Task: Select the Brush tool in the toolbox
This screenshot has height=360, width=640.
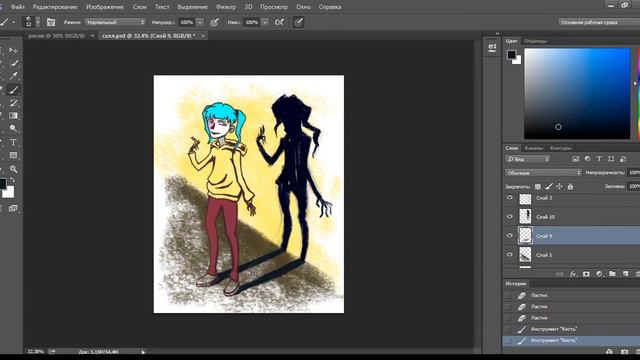Action: (13, 90)
